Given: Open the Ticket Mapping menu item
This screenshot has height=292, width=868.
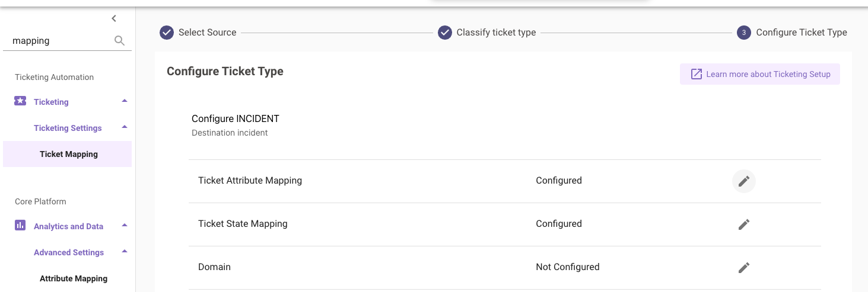Looking at the screenshot, I should tap(69, 154).
